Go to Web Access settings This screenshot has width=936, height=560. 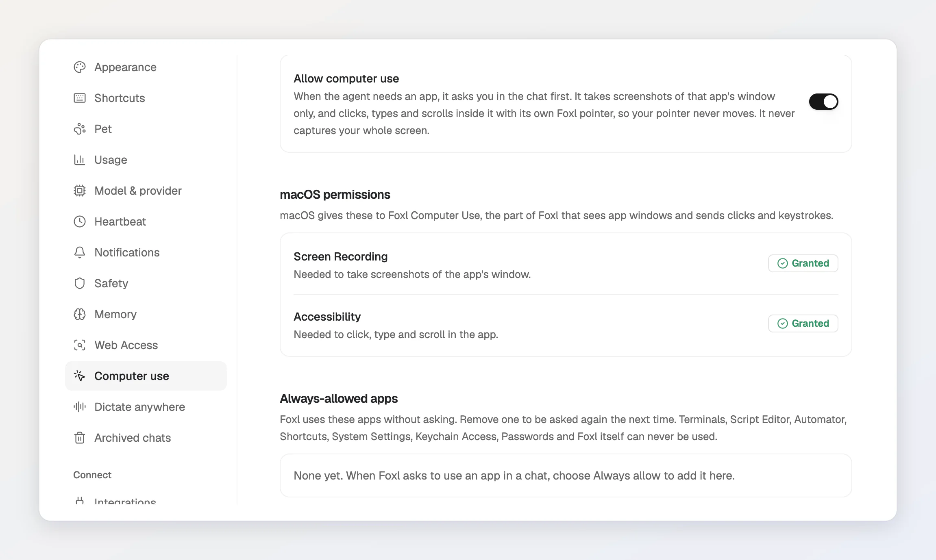[x=146, y=345]
